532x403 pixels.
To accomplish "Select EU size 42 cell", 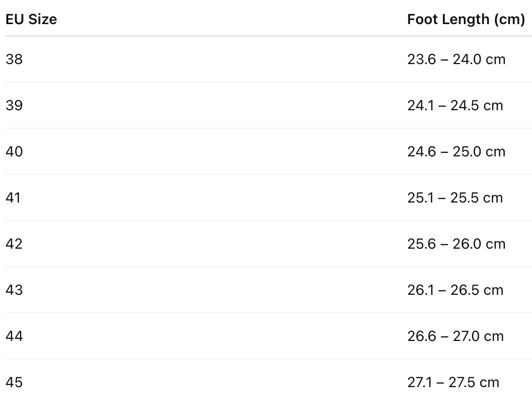I will (x=14, y=244).
